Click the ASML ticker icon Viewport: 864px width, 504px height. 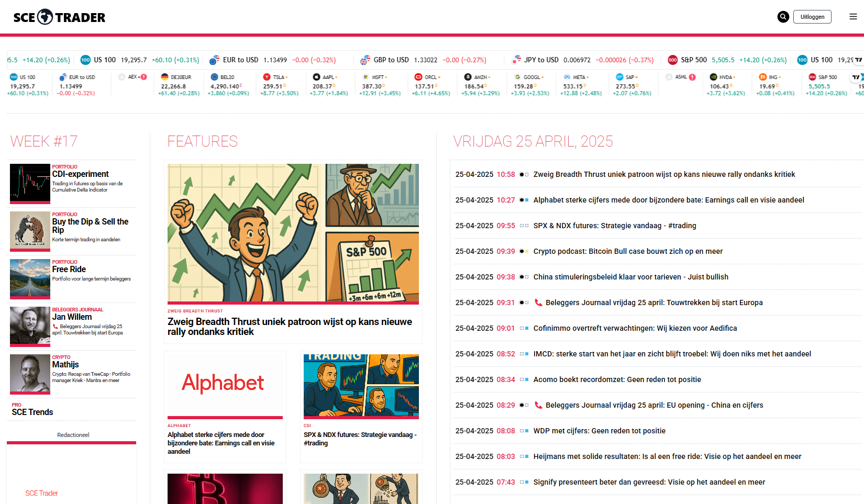pyautogui.click(x=669, y=77)
